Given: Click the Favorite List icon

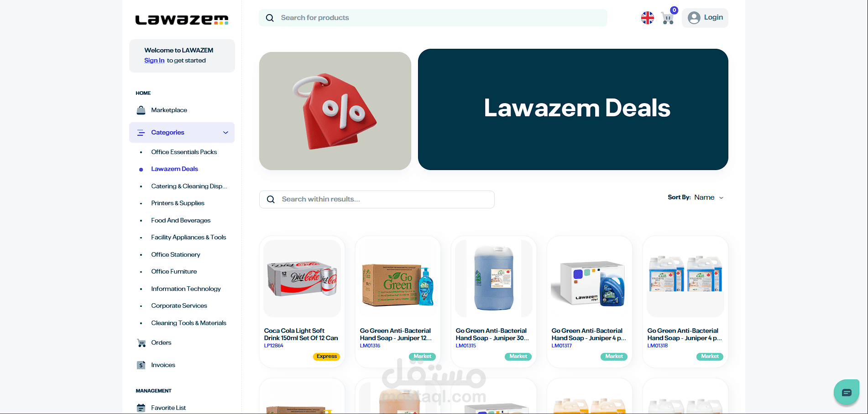Looking at the screenshot, I should [x=141, y=408].
